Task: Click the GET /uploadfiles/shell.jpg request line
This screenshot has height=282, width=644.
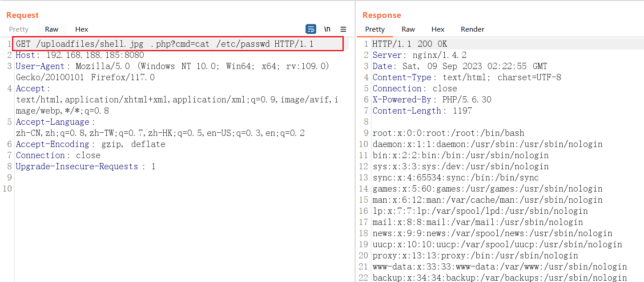Action: (165, 44)
